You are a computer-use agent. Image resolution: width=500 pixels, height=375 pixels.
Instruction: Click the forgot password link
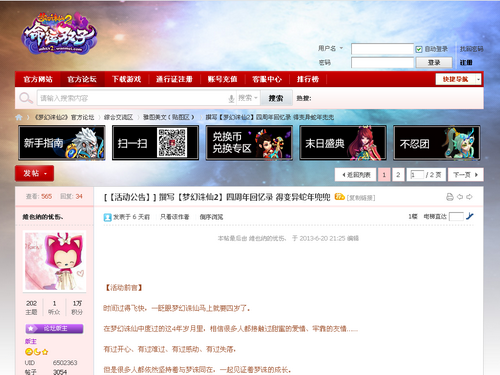(471, 49)
